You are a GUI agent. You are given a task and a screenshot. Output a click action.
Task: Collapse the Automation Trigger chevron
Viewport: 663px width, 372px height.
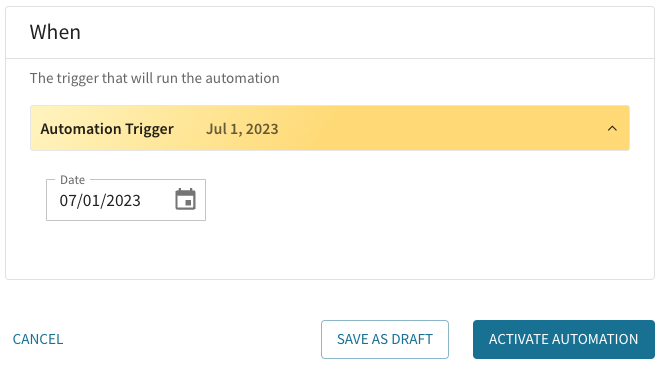[x=612, y=128]
